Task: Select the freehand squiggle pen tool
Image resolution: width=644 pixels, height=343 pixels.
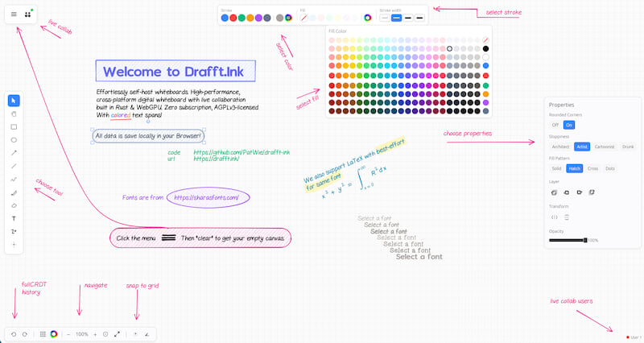Action: (14, 179)
